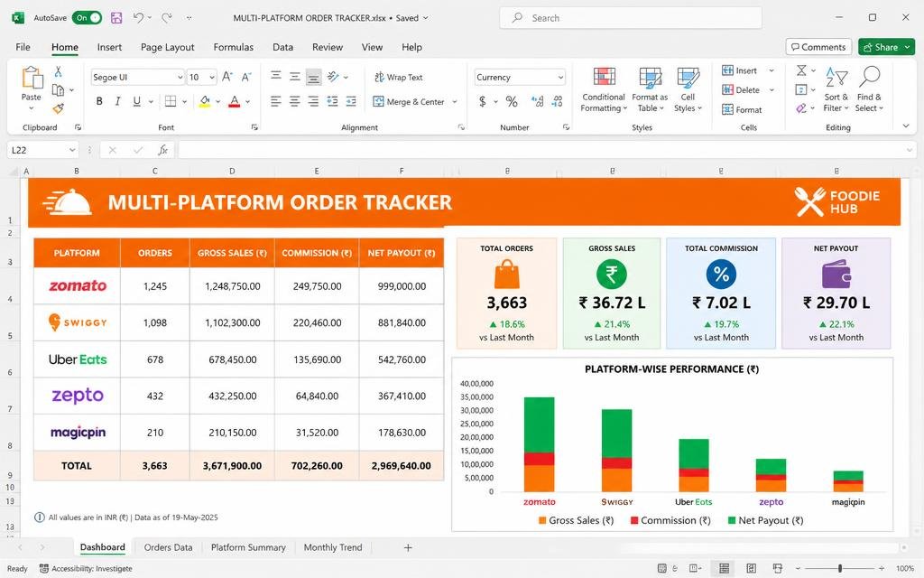924x578 pixels.
Task: Apply Percent Style
Action: click(512, 101)
